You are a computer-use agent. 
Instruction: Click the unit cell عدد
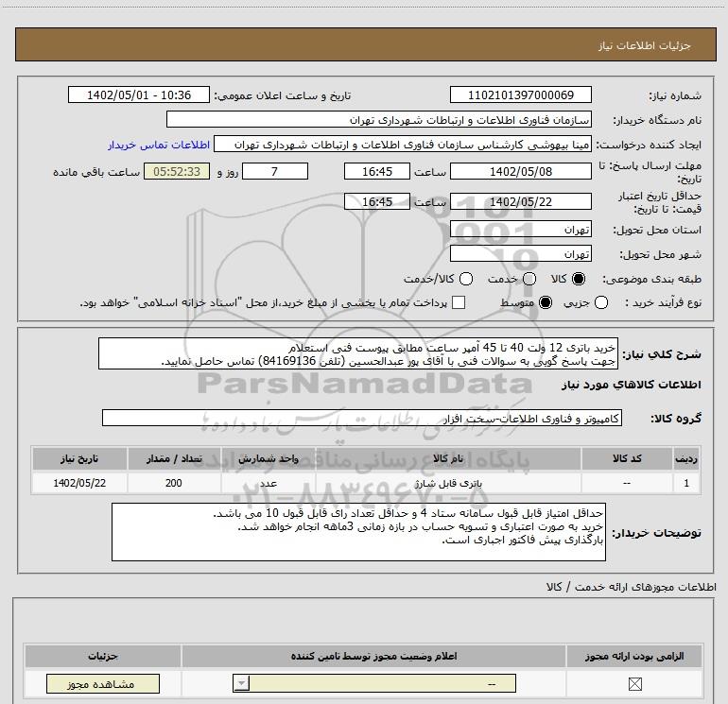pyautogui.click(x=269, y=483)
